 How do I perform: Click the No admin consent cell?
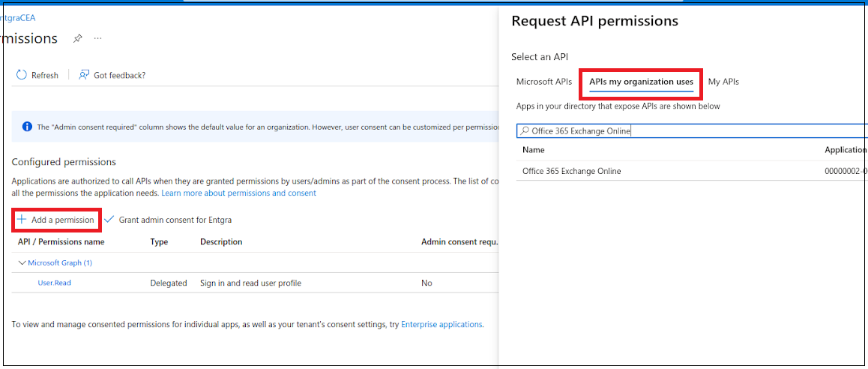pos(427,283)
